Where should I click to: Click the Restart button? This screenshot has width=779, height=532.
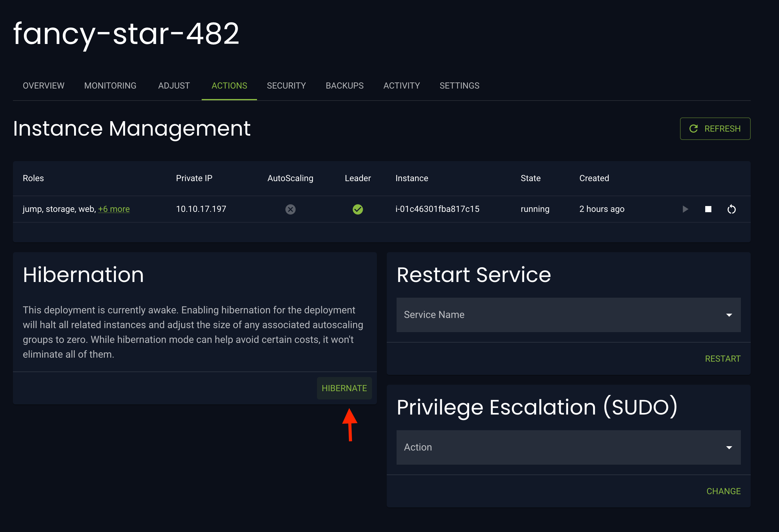tap(722, 359)
